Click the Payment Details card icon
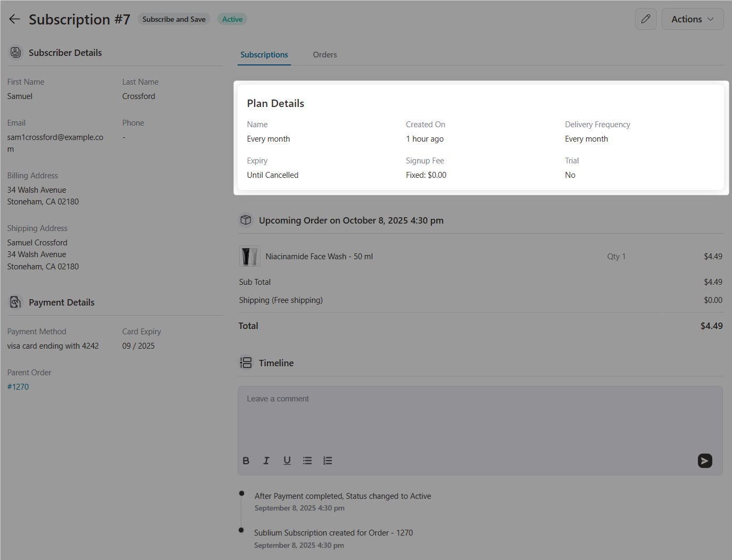 [15, 302]
